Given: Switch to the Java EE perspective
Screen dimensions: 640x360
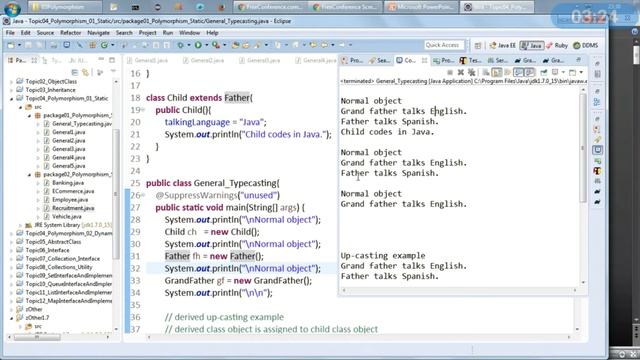Looking at the screenshot, I should (502, 46).
